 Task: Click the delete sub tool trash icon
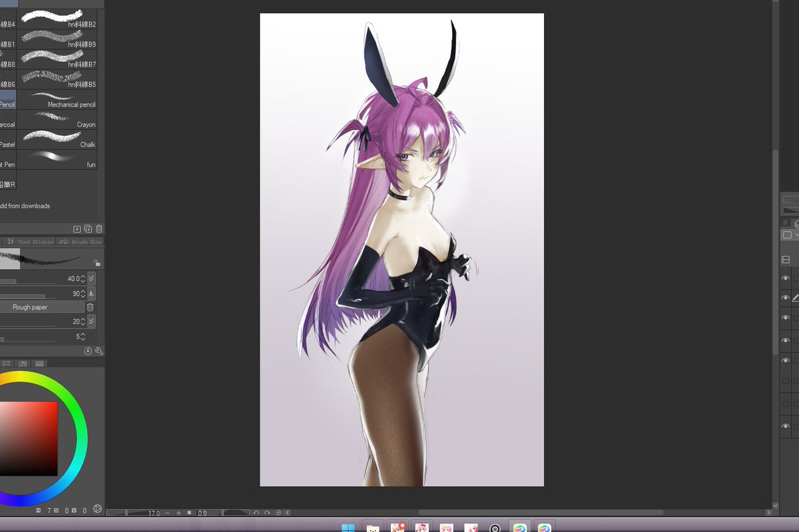99,228
